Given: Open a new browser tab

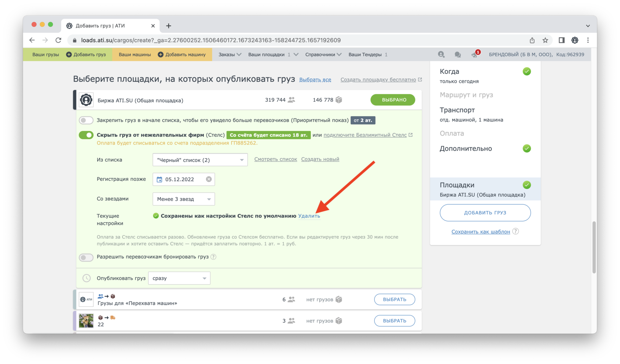Looking at the screenshot, I should tap(169, 26).
